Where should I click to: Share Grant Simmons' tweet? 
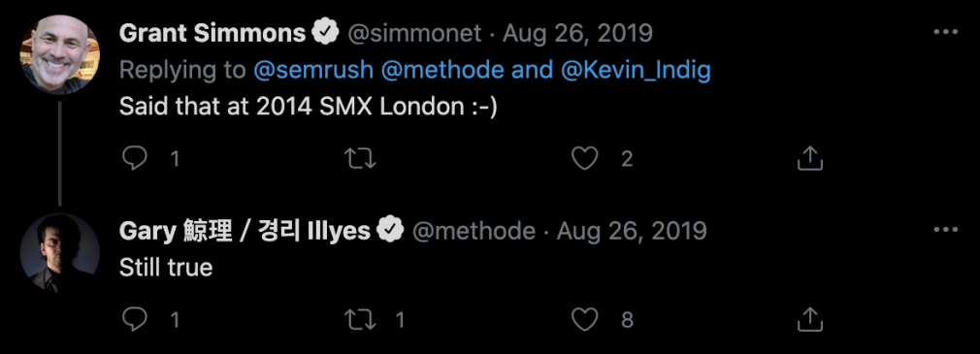click(x=810, y=159)
